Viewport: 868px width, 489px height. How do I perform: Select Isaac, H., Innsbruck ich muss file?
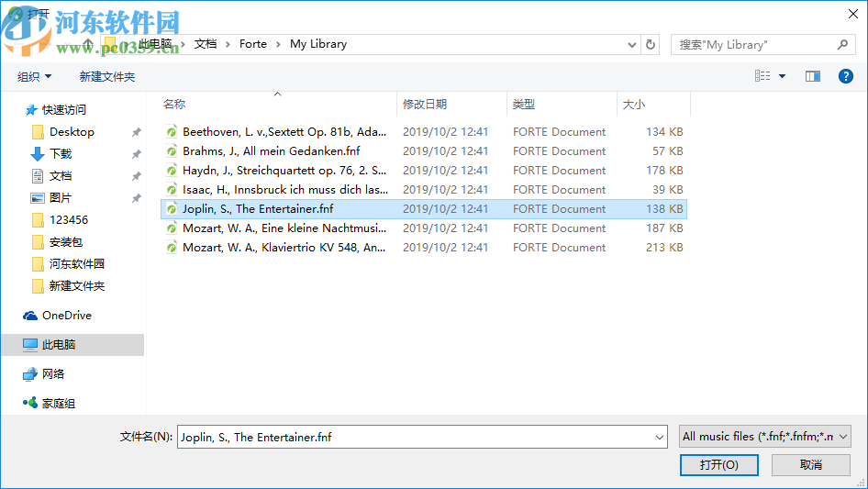pyautogui.click(x=285, y=190)
